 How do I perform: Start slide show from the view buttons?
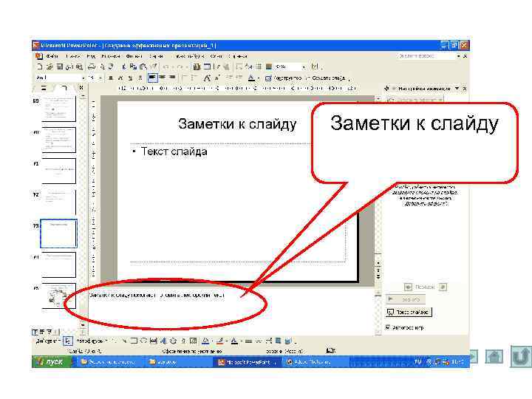(50, 332)
